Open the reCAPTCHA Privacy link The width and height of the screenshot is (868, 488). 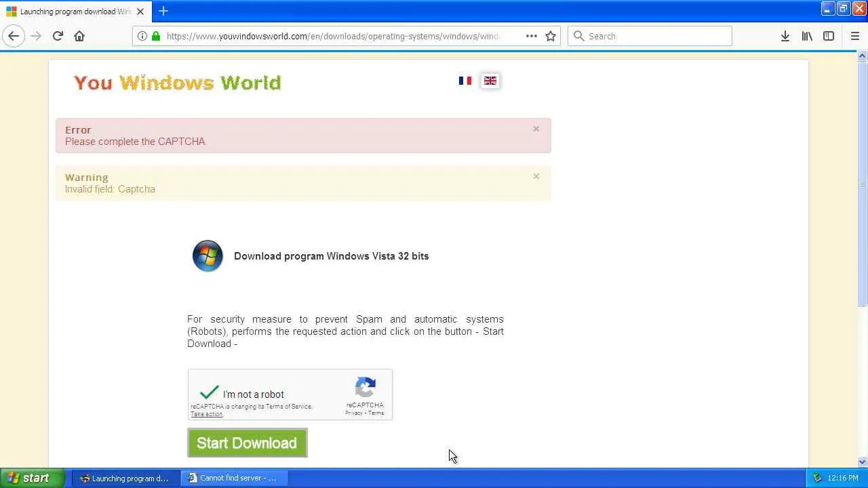point(354,413)
